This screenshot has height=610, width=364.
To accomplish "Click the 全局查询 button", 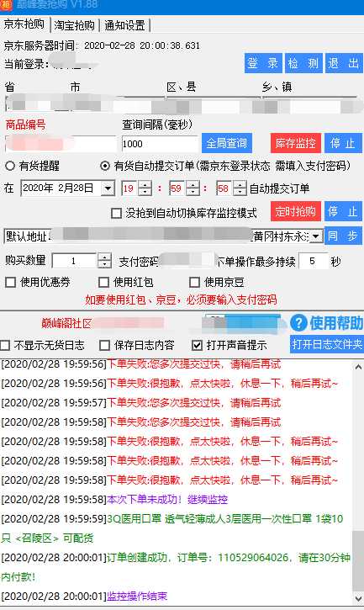I will (227, 143).
